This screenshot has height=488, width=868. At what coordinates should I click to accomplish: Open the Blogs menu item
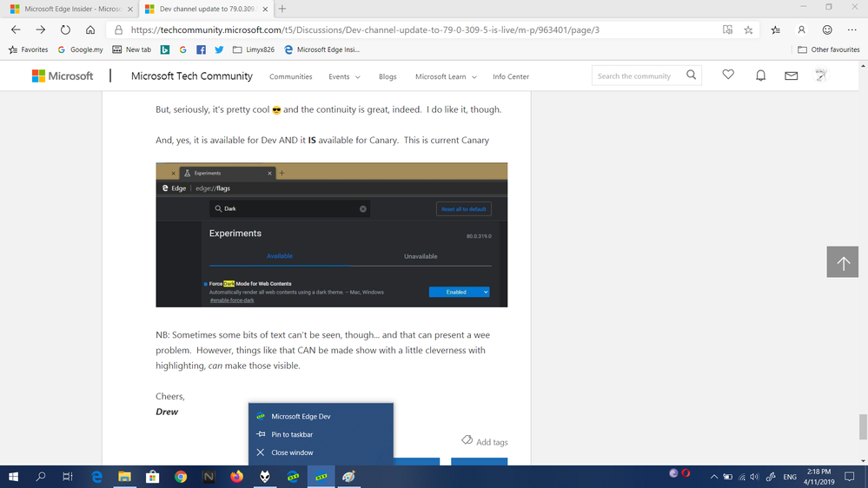388,76
